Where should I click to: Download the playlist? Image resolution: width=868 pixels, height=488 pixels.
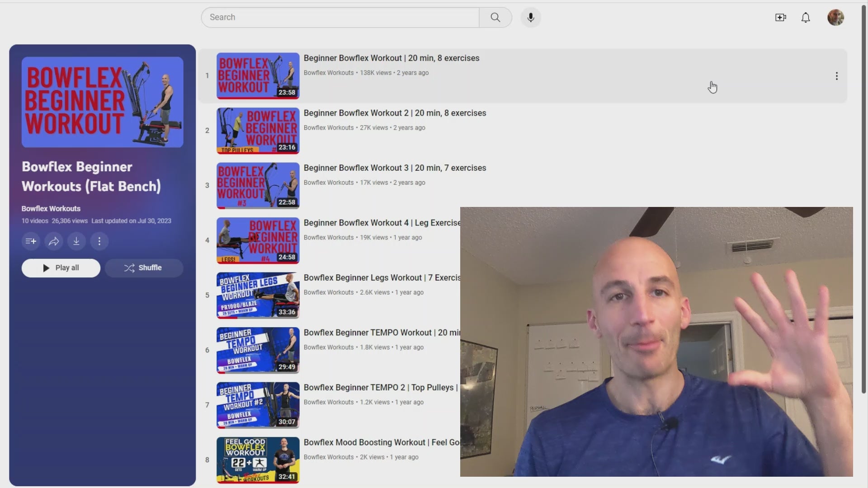[76, 241]
